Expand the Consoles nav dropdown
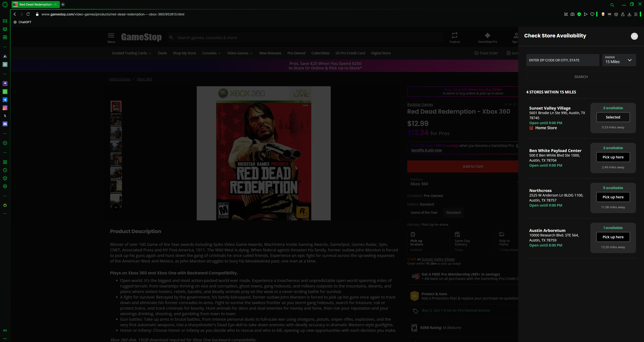 211,53
